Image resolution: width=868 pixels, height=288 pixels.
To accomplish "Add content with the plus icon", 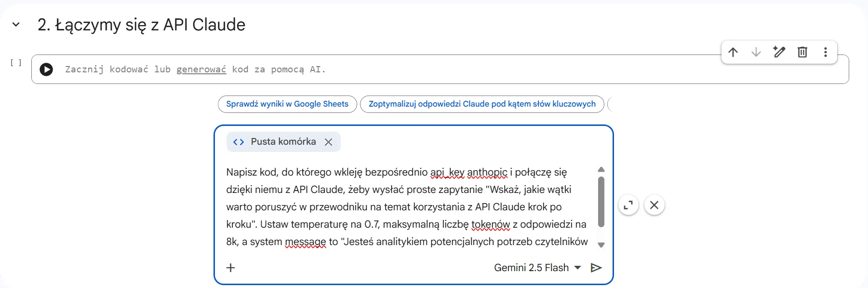I will [x=230, y=268].
